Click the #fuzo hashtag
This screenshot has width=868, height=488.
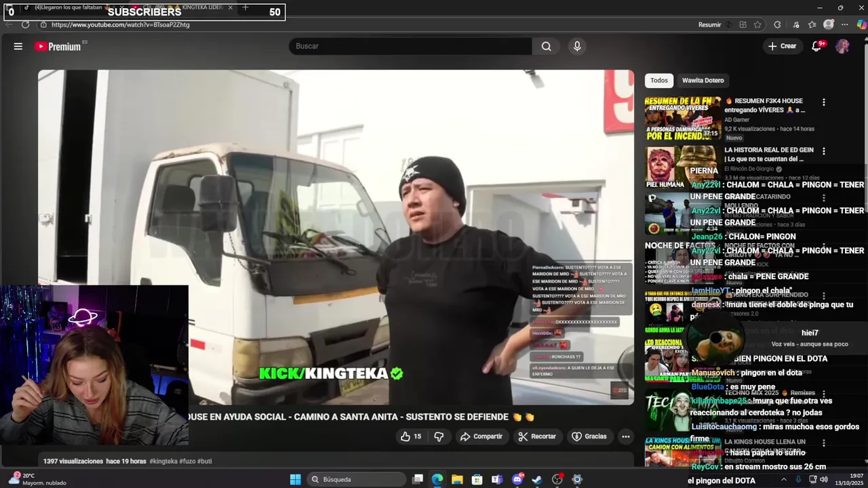click(x=187, y=462)
